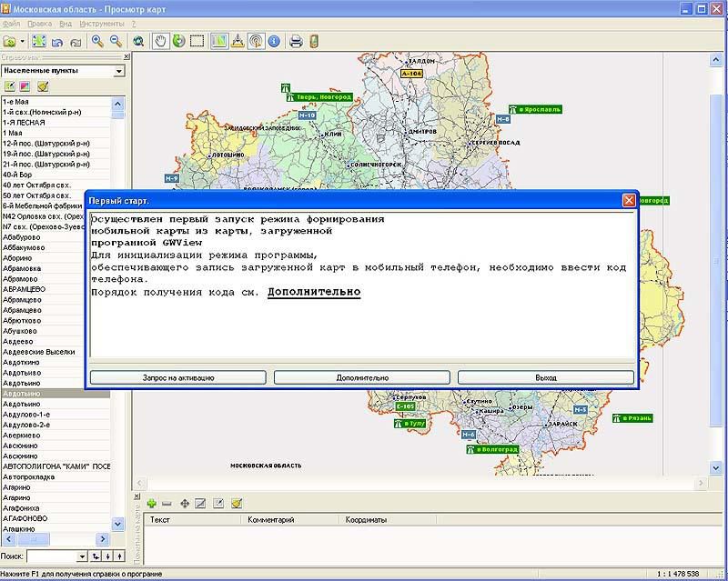Click the zoom out magnifier icon
This screenshot has width=728, height=581.
pyautogui.click(x=116, y=41)
